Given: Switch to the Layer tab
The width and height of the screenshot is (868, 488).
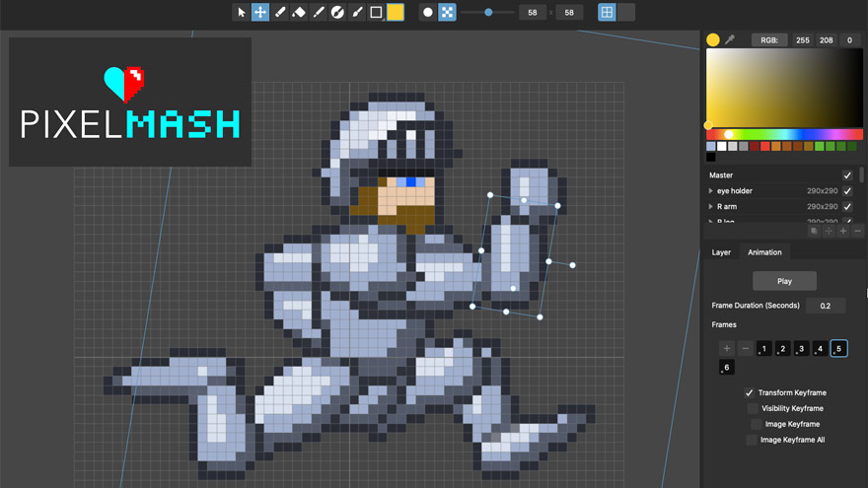Looking at the screenshot, I should [x=721, y=252].
